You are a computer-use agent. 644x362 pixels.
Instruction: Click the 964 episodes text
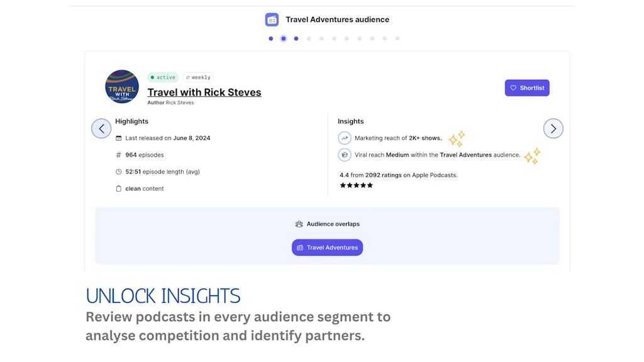coord(145,155)
